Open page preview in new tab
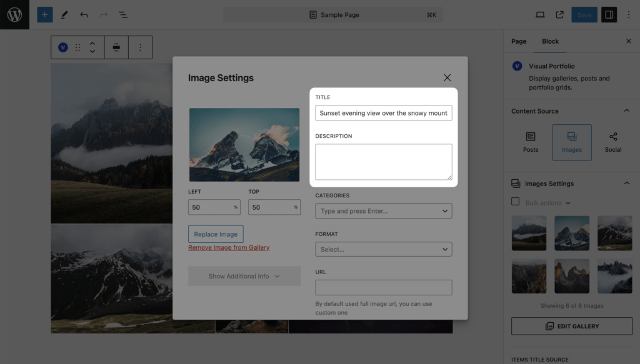The height and width of the screenshot is (364, 640). tap(559, 15)
